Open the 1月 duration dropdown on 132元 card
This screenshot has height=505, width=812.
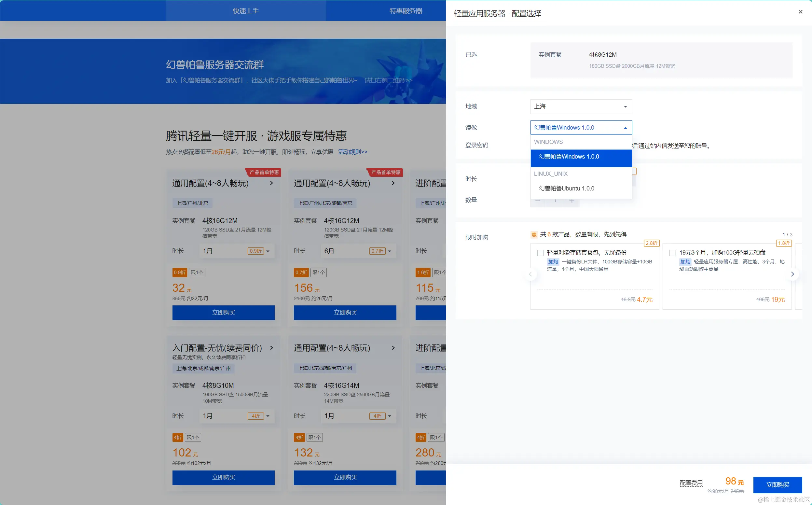[358, 416]
